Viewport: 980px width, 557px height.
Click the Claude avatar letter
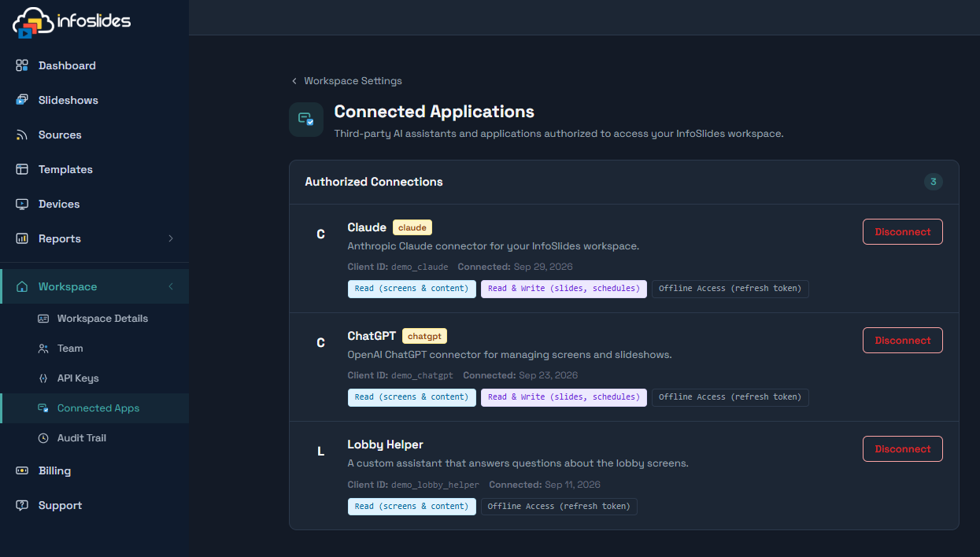(320, 234)
